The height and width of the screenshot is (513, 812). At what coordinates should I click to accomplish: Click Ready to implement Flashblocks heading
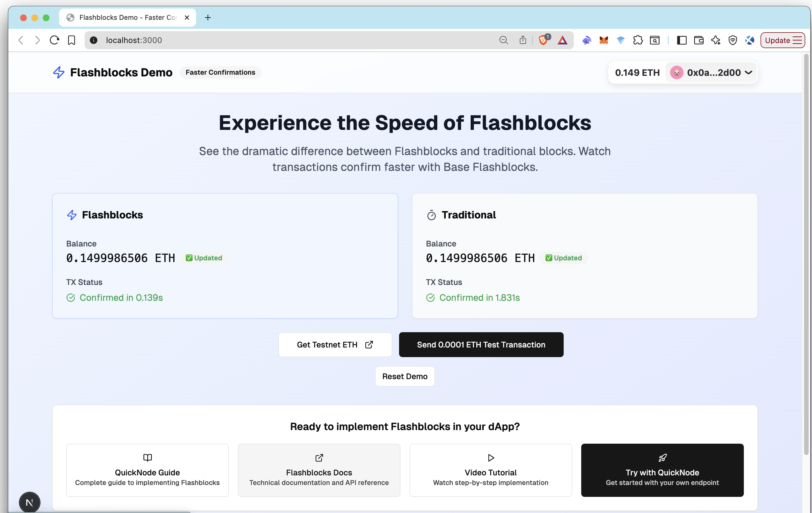[x=405, y=426]
